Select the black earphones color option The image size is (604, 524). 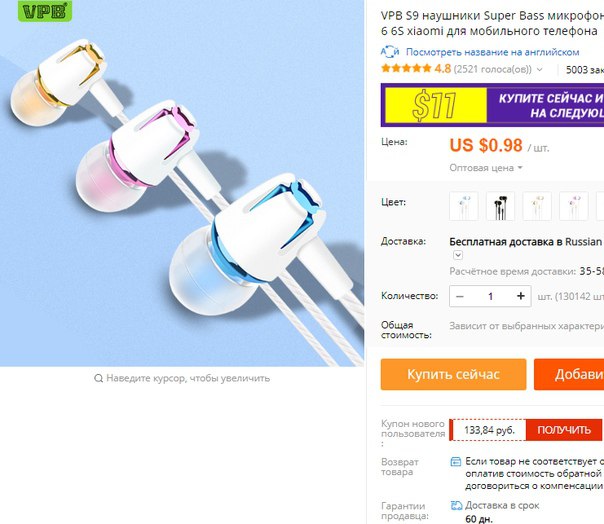(x=500, y=206)
